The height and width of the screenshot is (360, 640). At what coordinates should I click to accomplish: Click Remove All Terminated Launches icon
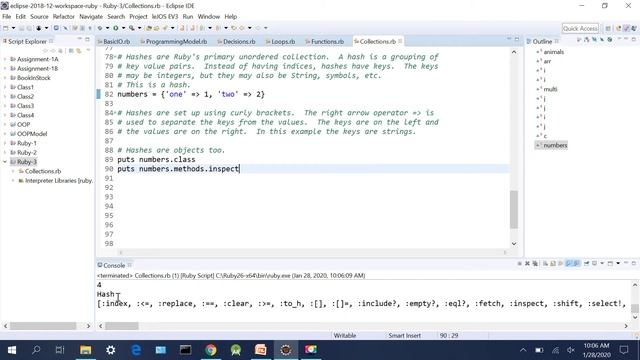pyautogui.click(x=535, y=264)
